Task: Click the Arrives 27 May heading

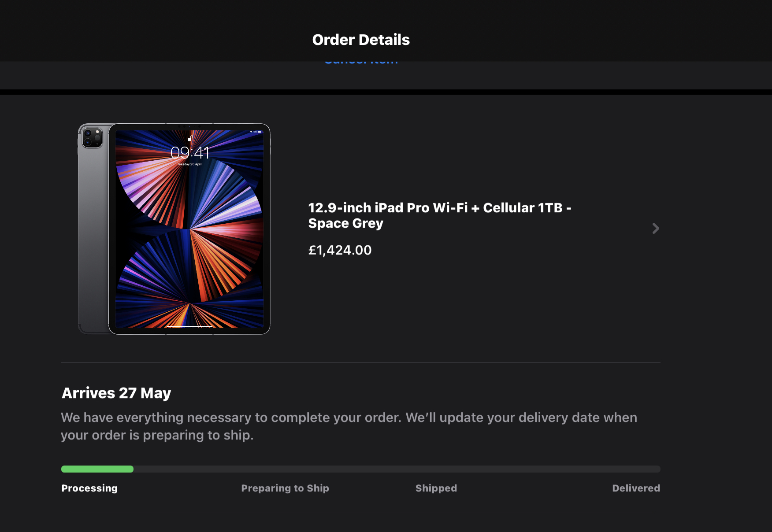Action: click(116, 393)
